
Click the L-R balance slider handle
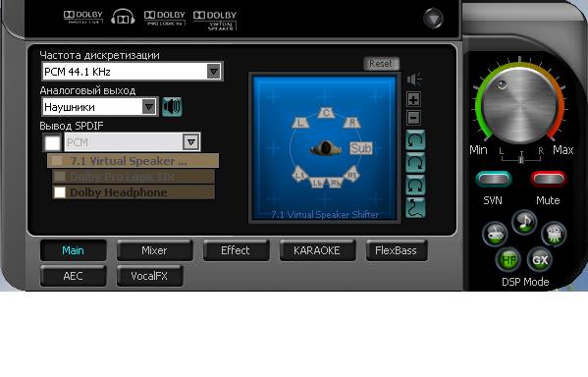coord(521,158)
